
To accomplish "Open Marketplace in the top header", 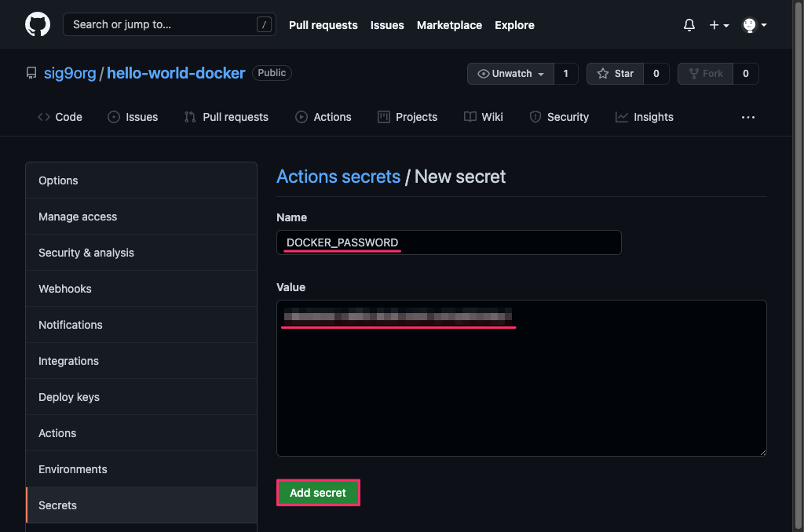I will click(449, 25).
